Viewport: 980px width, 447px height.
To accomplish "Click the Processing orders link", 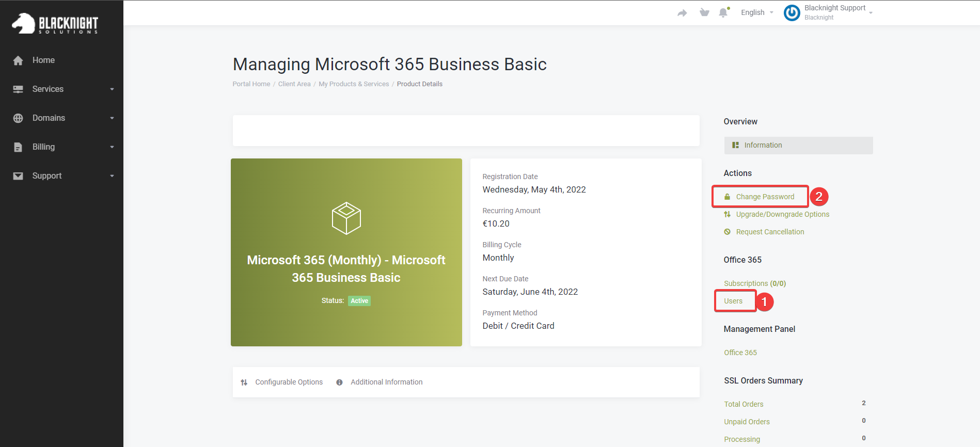I will [742, 439].
